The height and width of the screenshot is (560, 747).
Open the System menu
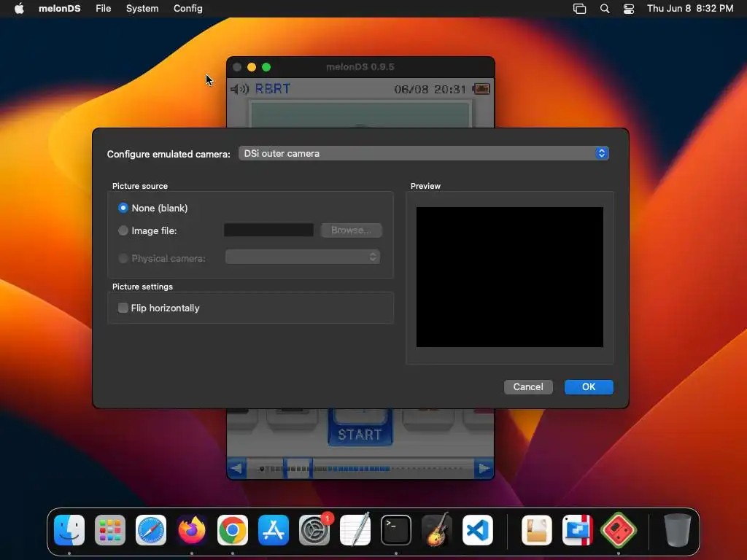pos(142,8)
